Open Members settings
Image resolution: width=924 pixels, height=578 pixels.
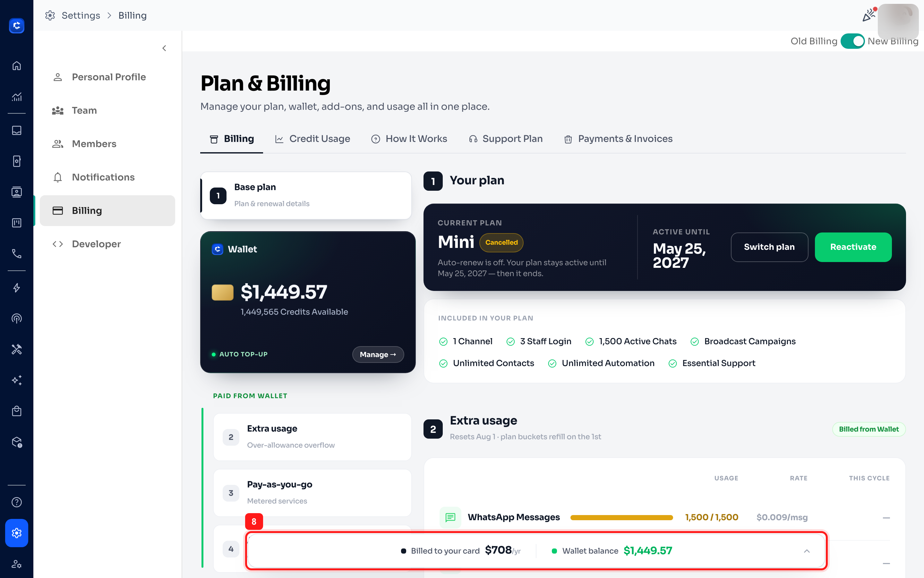(x=107, y=144)
